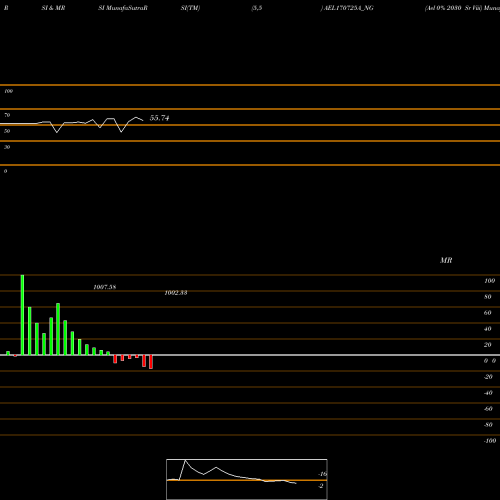Click the MR axis label 80
500x500 pixels.
coord(488,297)
